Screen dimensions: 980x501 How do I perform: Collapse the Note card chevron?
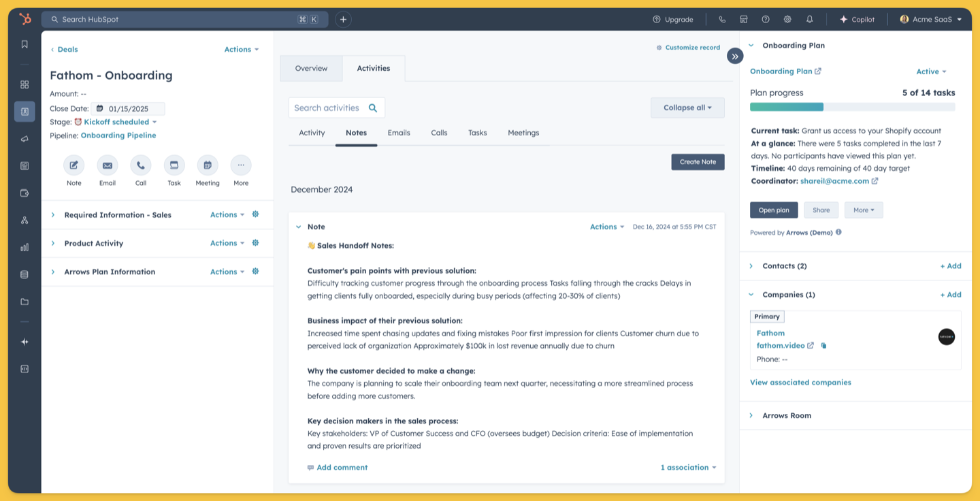(x=298, y=227)
